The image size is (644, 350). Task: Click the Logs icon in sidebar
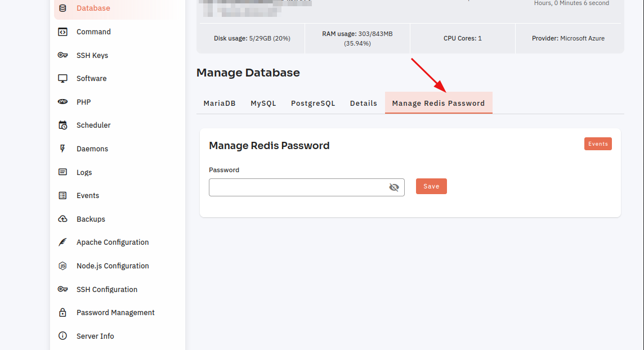pos(62,172)
